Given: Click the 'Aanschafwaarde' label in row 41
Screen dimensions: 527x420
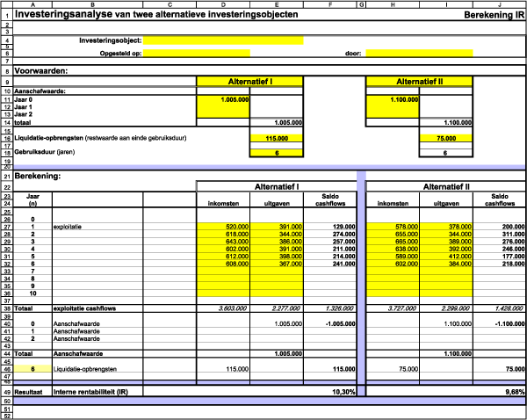Looking at the screenshot, I should [76, 331].
